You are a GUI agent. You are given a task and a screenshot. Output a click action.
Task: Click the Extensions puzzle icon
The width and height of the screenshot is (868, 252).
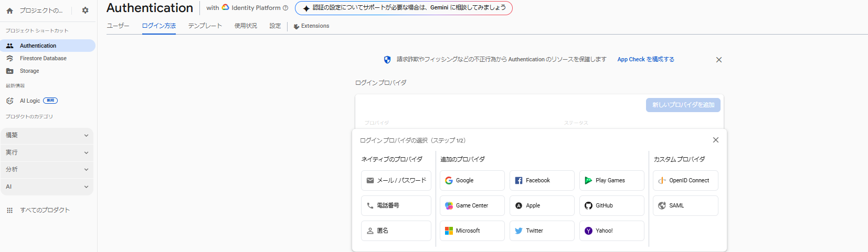point(297,26)
